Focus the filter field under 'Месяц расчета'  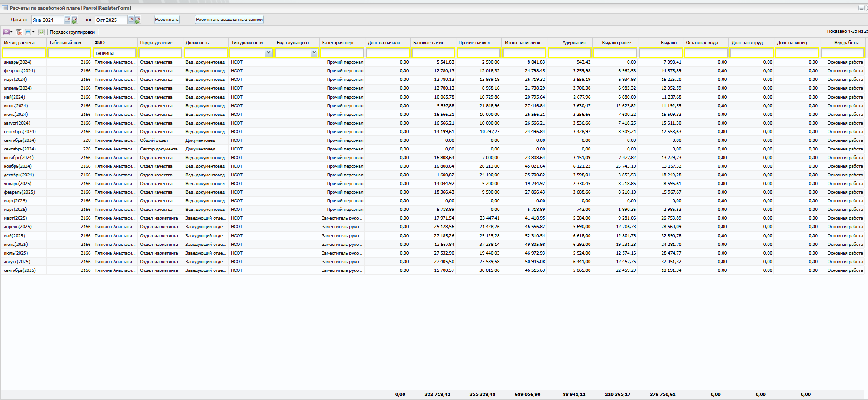click(24, 53)
